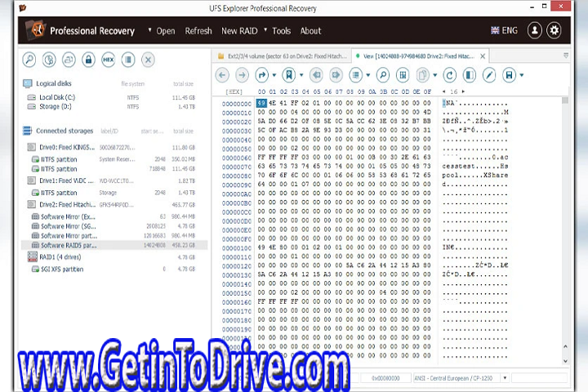Click the previous bookmark tag icon
The image size is (588, 392).
[x=317, y=75]
